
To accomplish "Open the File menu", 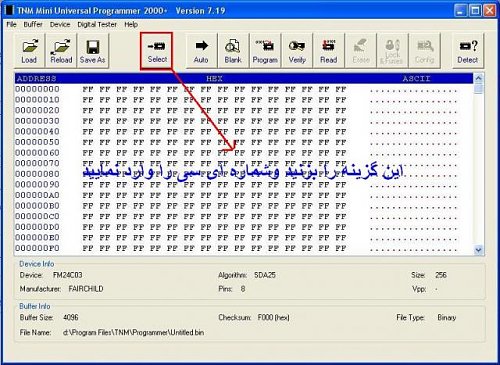I will pyautogui.click(x=11, y=24).
